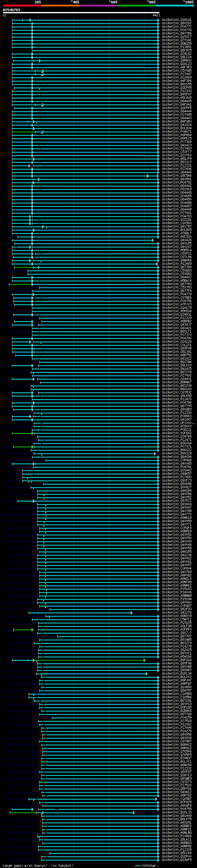Select hit label UniRef100_P12471

[x=177, y=440]
